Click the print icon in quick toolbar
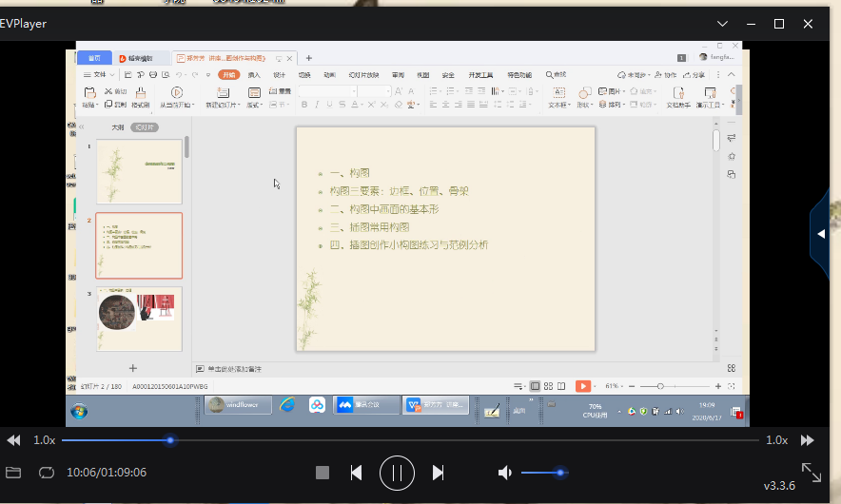This screenshot has width=841, height=504. [x=153, y=74]
